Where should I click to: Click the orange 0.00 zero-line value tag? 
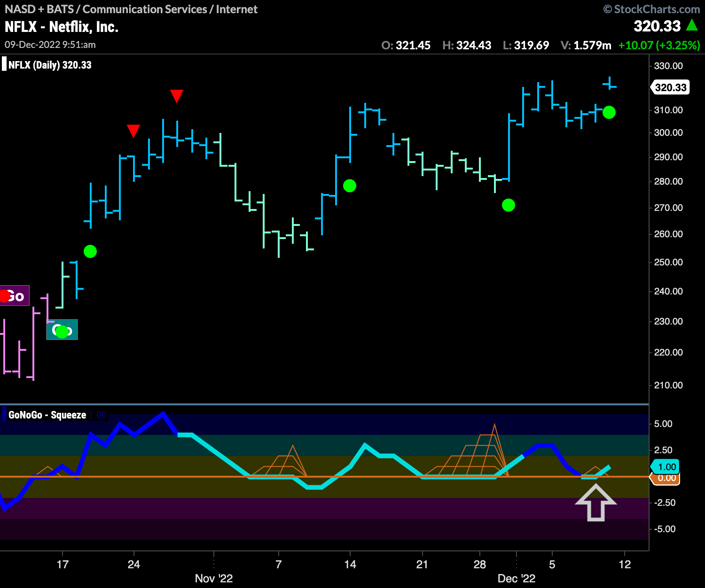(666, 478)
